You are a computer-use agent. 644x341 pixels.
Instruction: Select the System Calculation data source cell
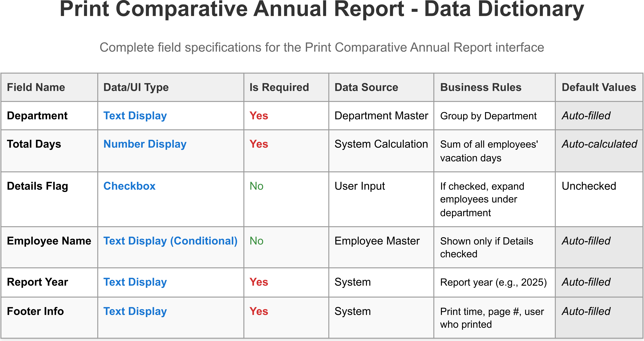click(x=381, y=144)
